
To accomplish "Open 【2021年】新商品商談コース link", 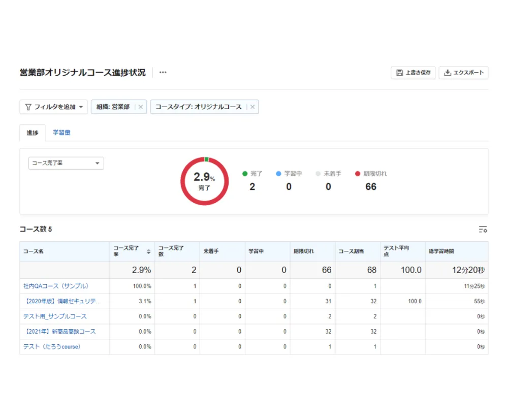I will pos(59,332).
